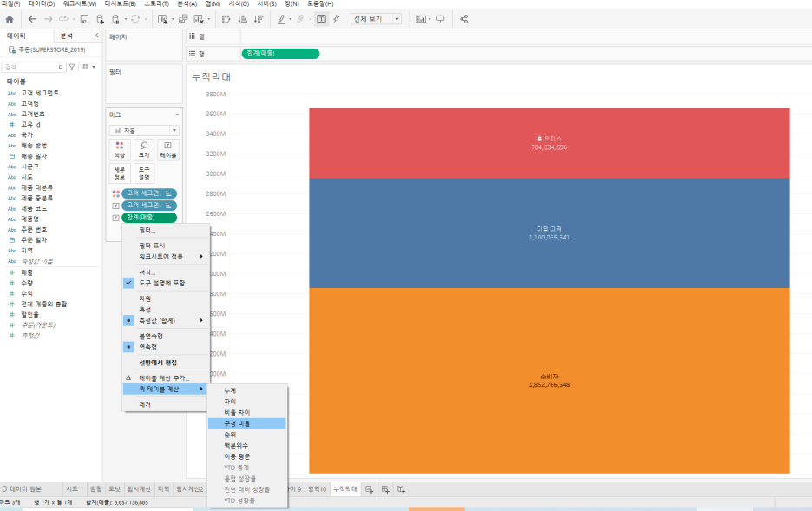Open the new worksheet dropdown arrow
This screenshot has width=812, height=511.
(173, 20)
